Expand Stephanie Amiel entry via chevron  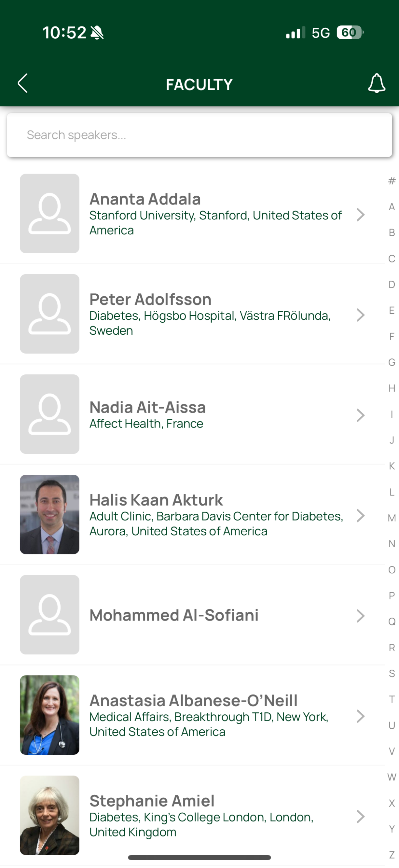click(360, 816)
